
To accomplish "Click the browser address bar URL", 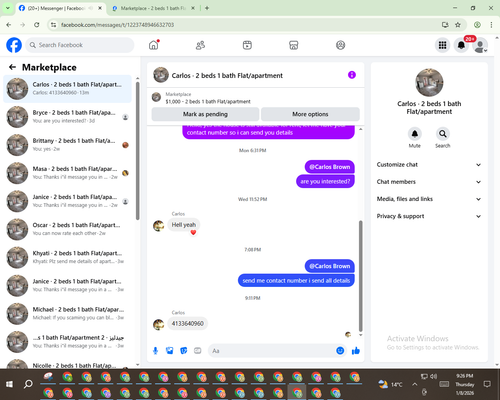I will pyautogui.click(x=117, y=25).
